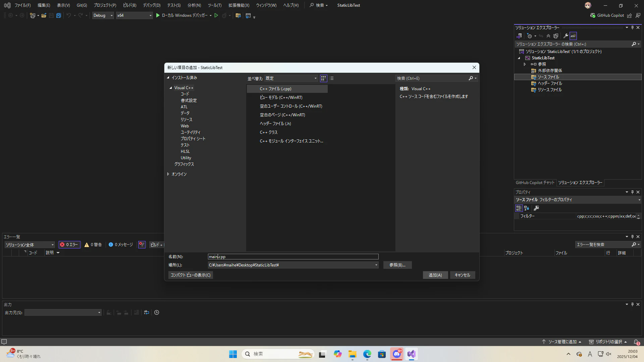
Task: Click the Show All Files icon in Solution Explorer
Action: 556,36
